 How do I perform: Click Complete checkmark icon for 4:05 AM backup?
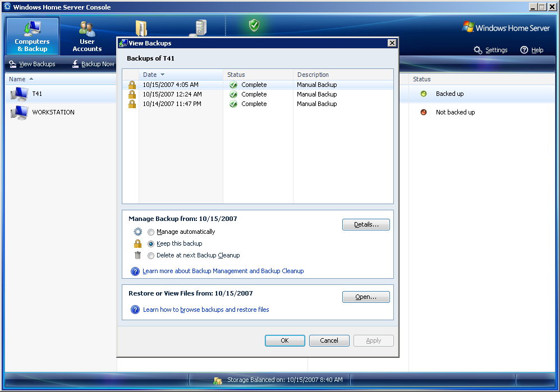point(233,85)
